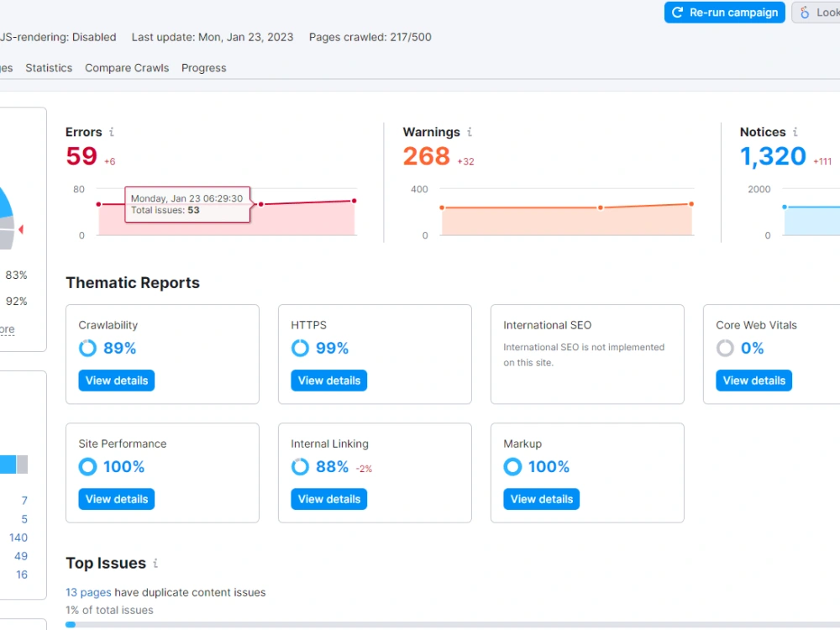Click the value 7 in the left panel

pos(24,501)
